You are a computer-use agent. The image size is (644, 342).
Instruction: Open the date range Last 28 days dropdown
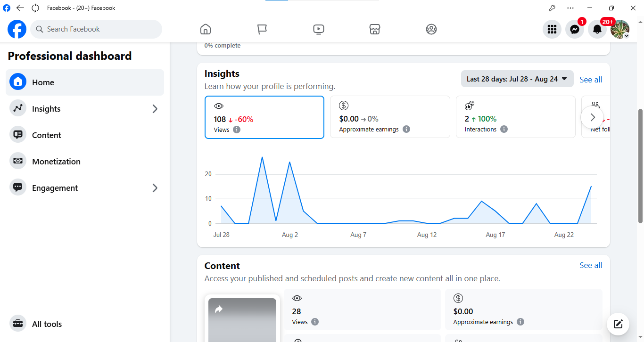(x=517, y=79)
